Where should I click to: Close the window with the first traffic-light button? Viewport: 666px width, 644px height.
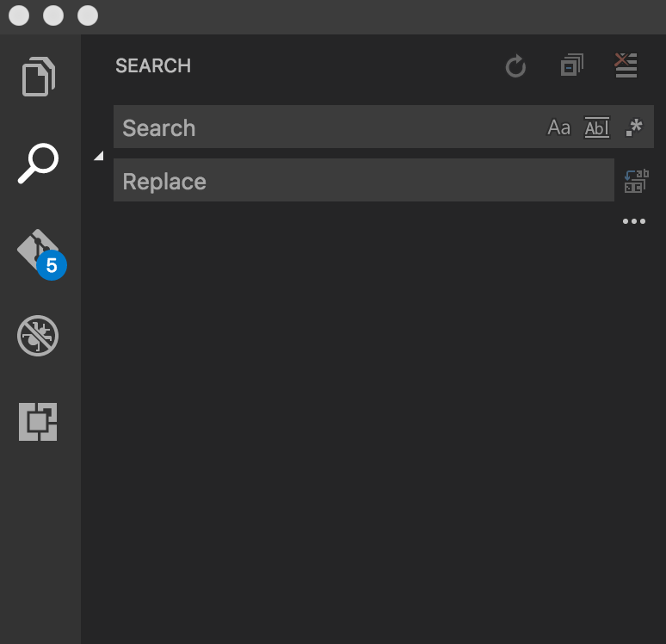pos(19,15)
